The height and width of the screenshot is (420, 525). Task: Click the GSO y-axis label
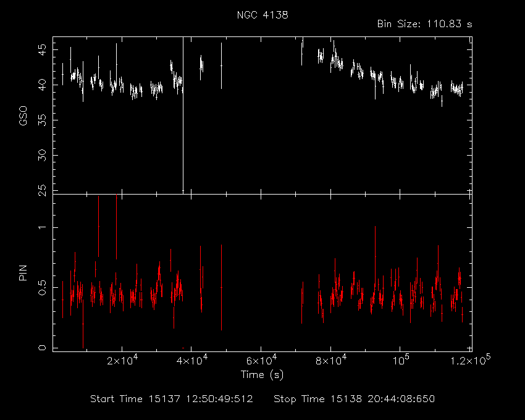point(23,115)
